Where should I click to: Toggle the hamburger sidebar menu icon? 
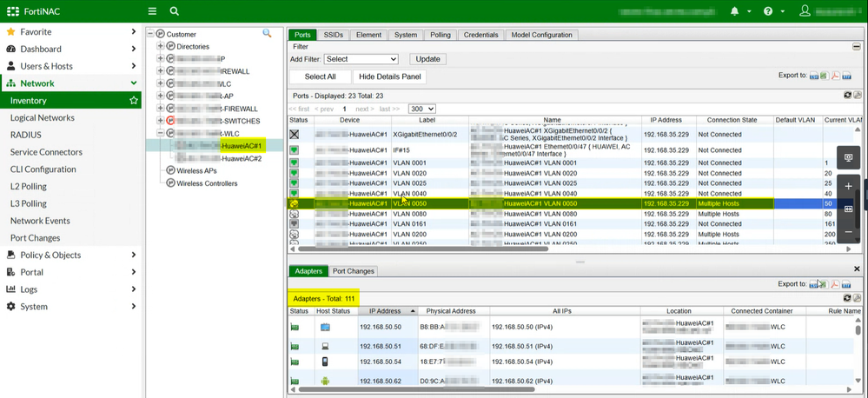tap(152, 11)
